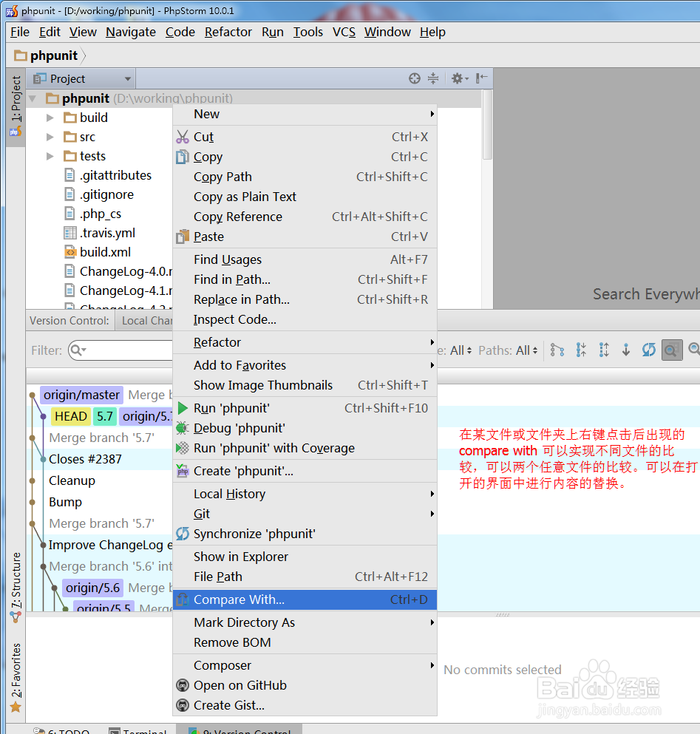The width and height of the screenshot is (700, 734).
Task: Choose Remove BOM from context menu
Action: [x=305, y=643]
